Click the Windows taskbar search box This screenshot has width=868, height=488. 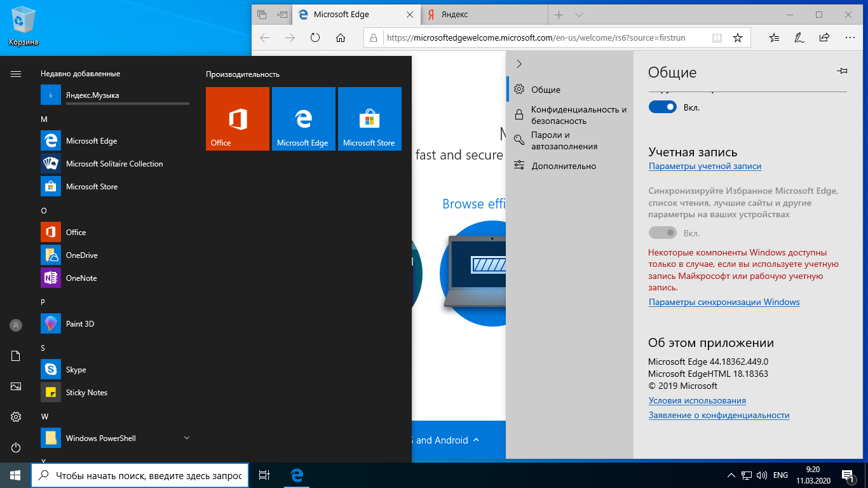(x=140, y=475)
